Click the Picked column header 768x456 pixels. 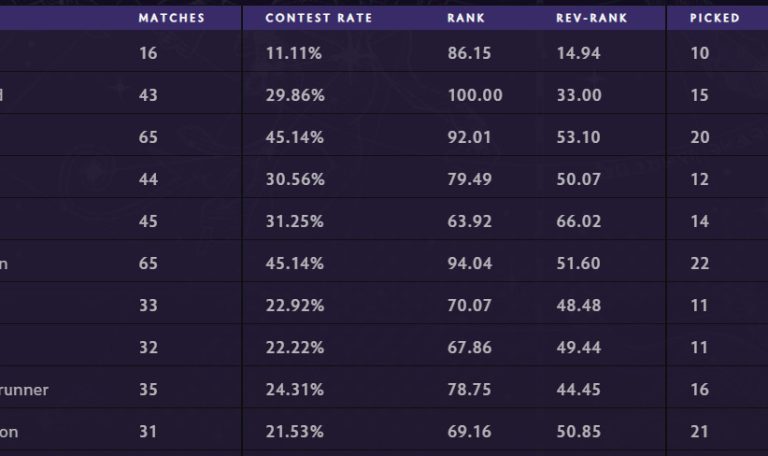click(714, 18)
